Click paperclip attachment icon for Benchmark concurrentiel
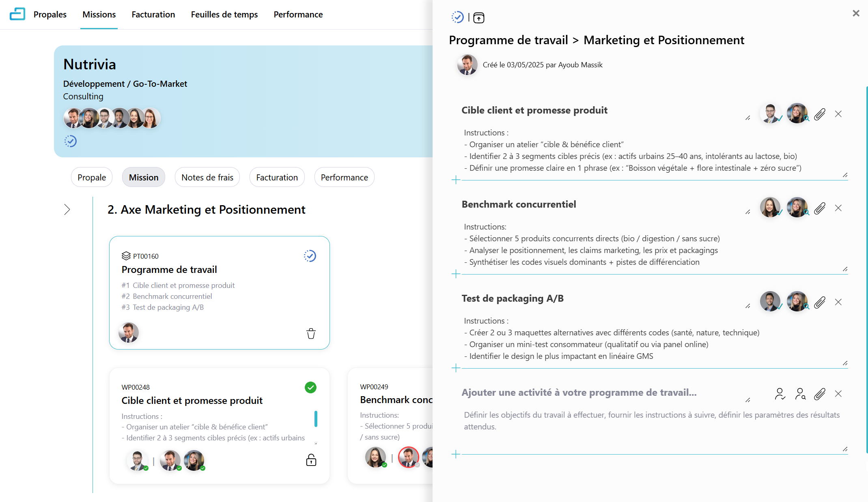This screenshot has height=502, width=868. click(820, 208)
